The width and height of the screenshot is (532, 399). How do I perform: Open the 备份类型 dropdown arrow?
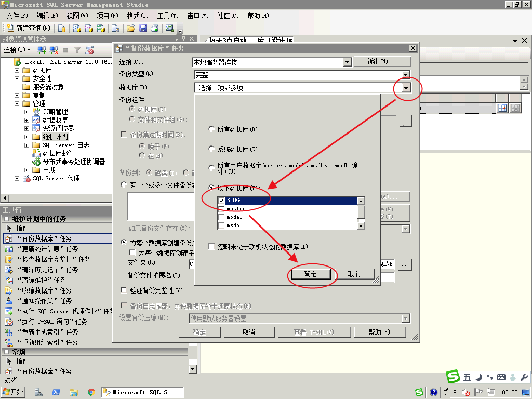tap(405, 74)
